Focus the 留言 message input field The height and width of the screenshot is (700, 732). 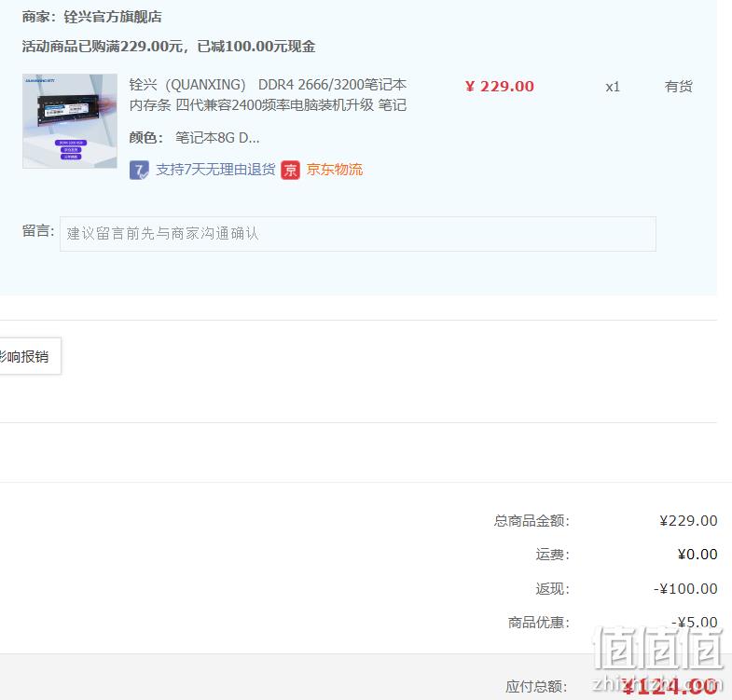click(357, 234)
